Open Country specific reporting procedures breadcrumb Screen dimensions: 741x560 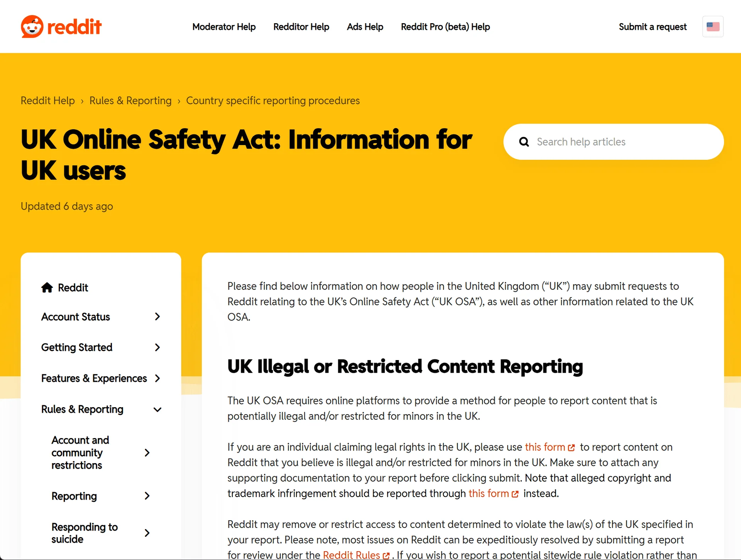(273, 101)
